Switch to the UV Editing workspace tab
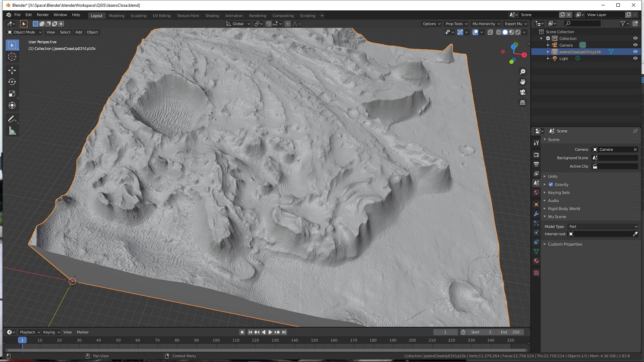This screenshot has width=644, height=362. pos(161,16)
